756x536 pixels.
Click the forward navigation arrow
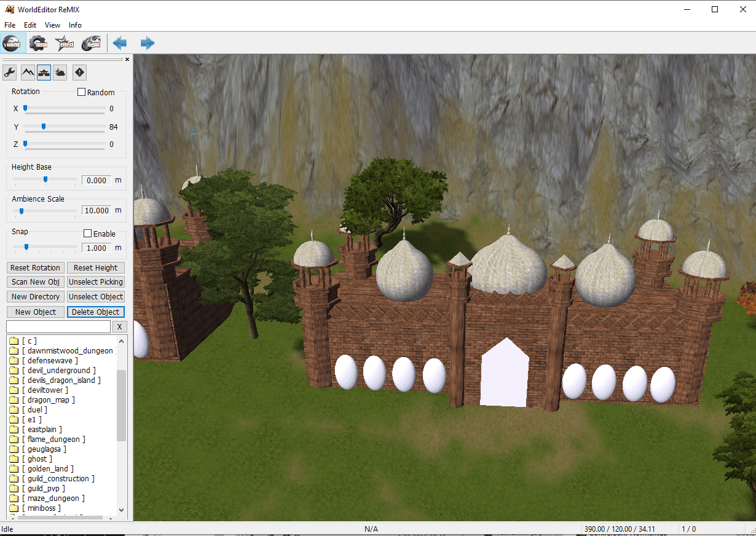click(x=147, y=43)
